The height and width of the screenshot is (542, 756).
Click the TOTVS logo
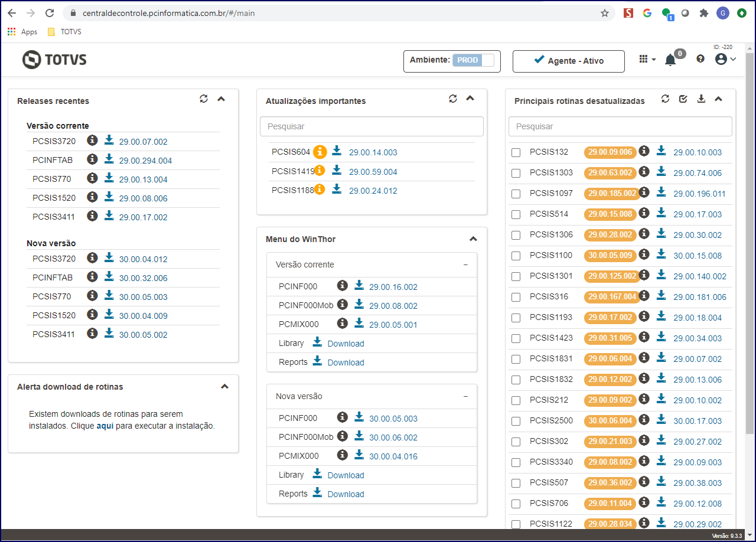(54, 60)
